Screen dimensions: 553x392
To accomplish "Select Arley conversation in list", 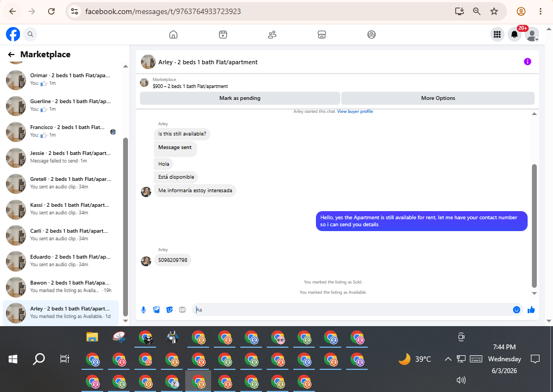I will pyautogui.click(x=60, y=313).
